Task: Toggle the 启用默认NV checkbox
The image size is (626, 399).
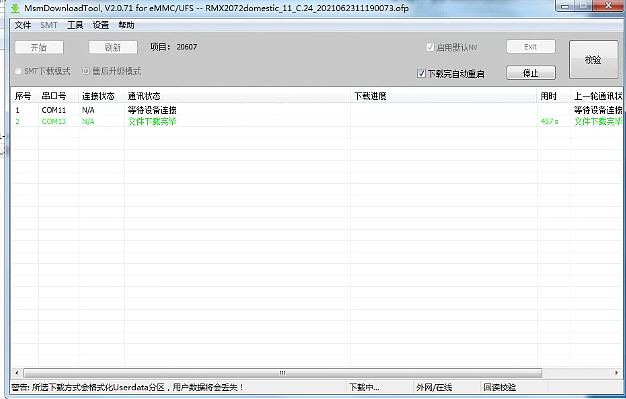Action: pos(430,47)
